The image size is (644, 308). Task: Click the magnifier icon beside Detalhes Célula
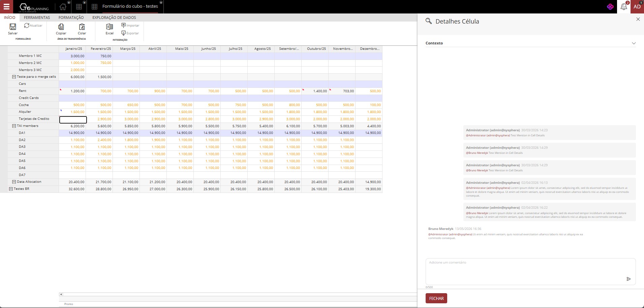point(429,21)
